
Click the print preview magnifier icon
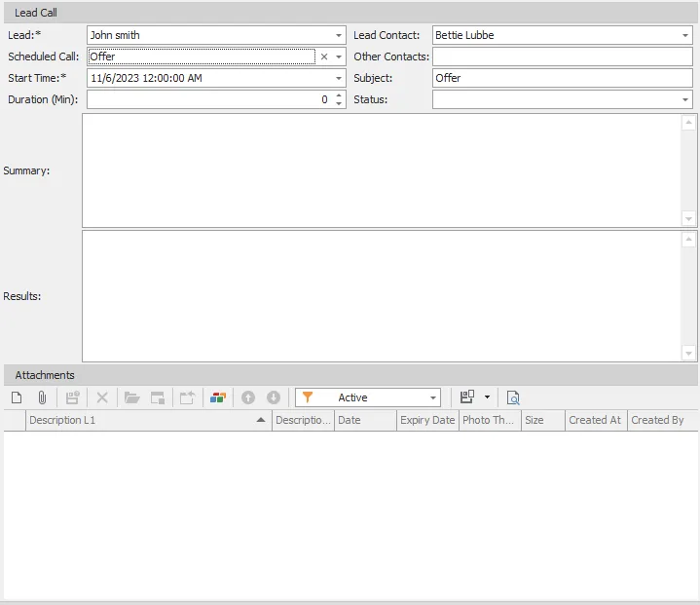pos(513,397)
